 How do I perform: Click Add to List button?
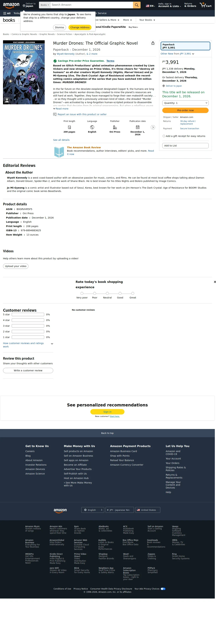185,145
